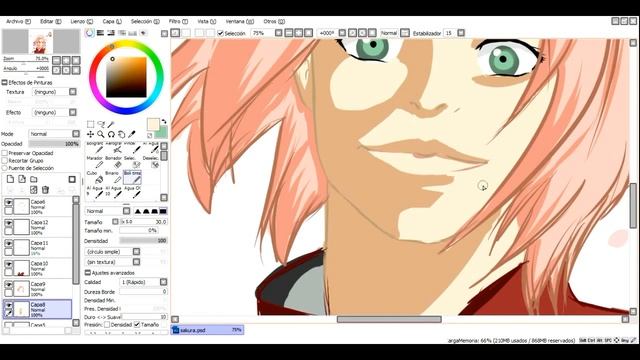The image size is (640, 360).
Task: Open the Estabilizador value dropdown
Action: coord(461,33)
